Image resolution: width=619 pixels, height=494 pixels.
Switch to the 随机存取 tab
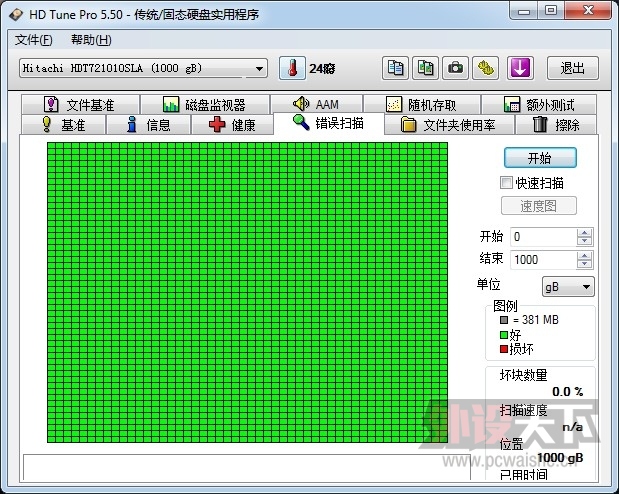[422, 105]
